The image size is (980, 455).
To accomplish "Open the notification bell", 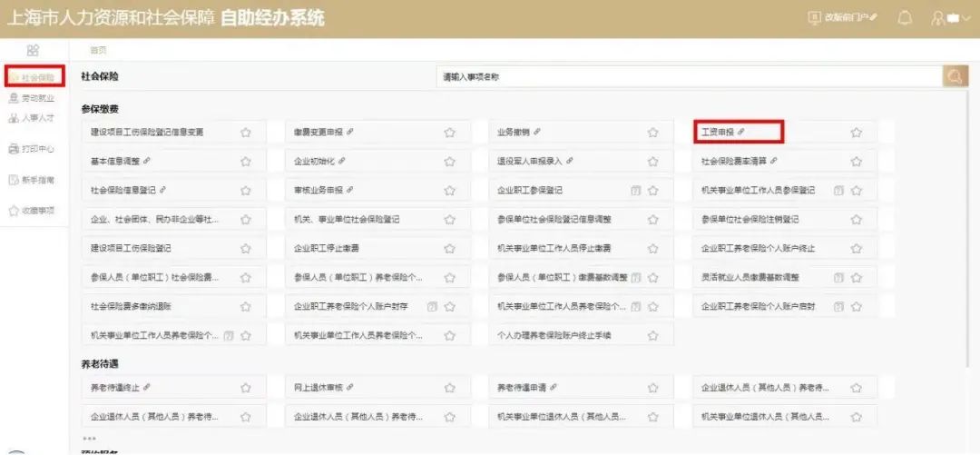I will (904, 18).
